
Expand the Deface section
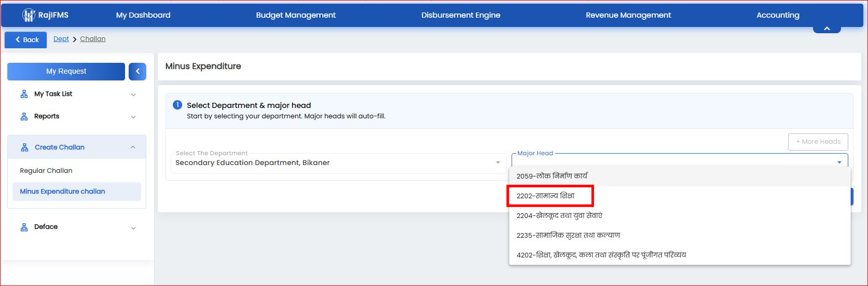(133, 228)
